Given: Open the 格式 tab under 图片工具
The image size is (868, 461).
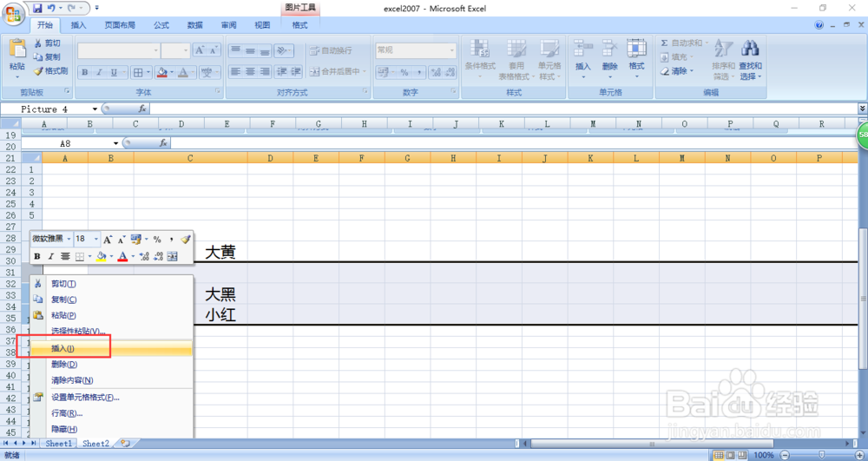Looking at the screenshot, I should 299,25.
